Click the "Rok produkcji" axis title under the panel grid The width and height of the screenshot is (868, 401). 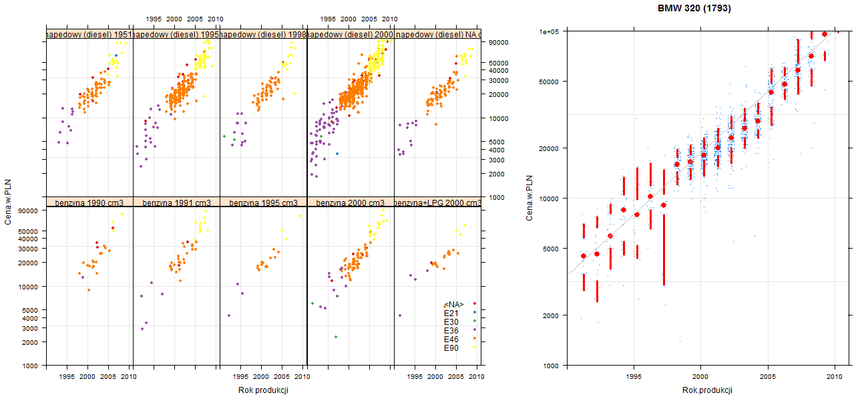click(x=263, y=390)
